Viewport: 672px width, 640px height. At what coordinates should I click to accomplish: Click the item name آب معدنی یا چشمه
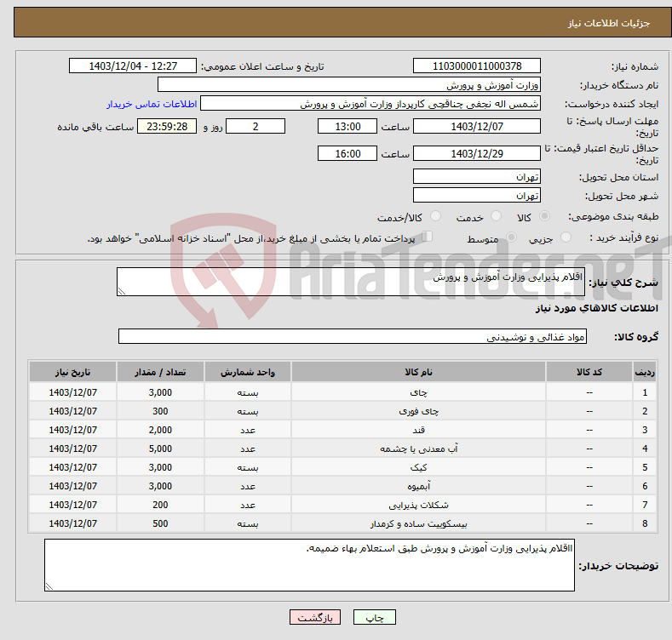[x=418, y=449]
